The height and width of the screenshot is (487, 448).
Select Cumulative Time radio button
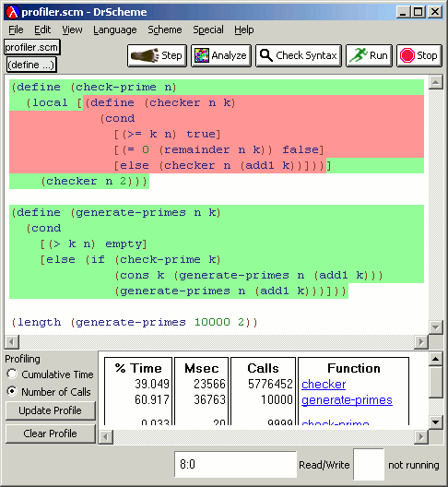(12, 374)
